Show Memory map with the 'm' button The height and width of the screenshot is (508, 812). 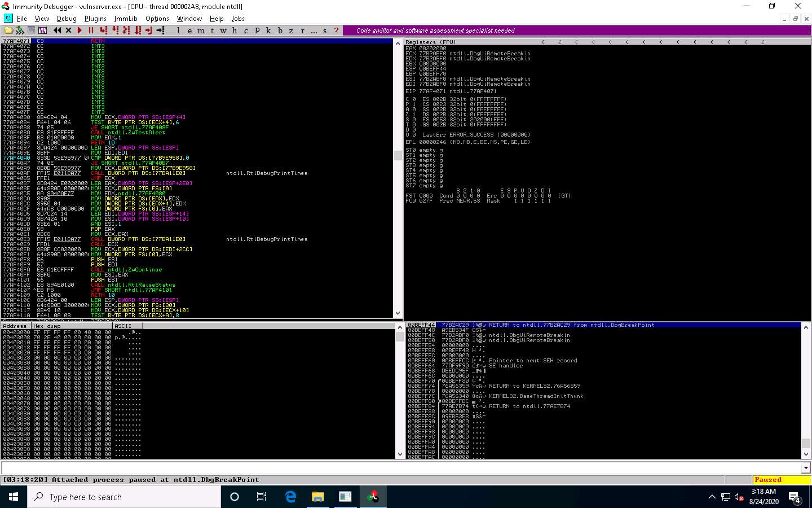click(x=201, y=30)
